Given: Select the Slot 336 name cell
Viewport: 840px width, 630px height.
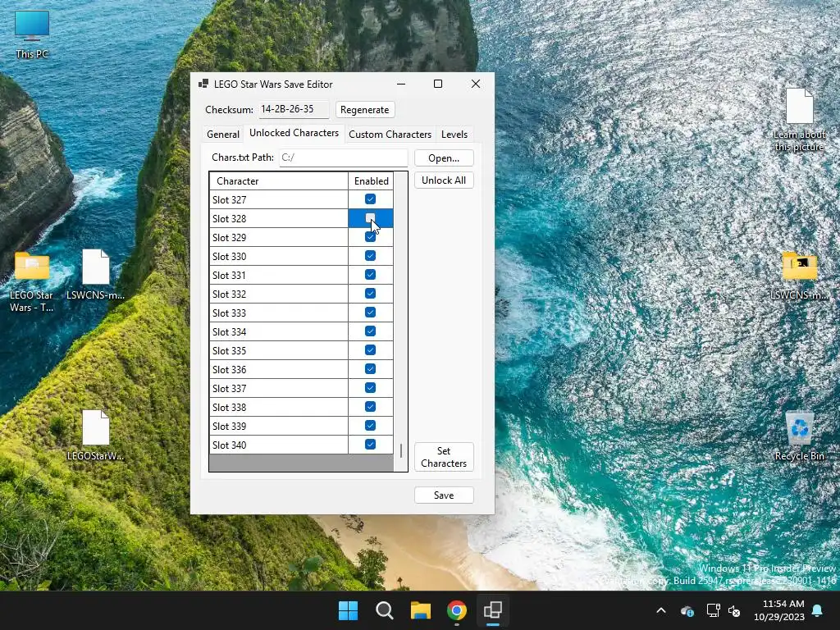Looking at the screenshot, I should 279,370.
